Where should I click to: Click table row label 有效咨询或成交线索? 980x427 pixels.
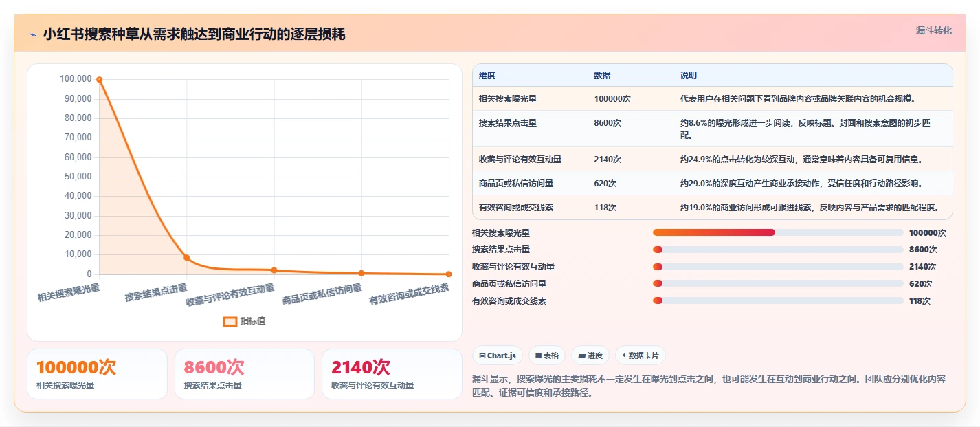pyautogui.click(x=516, y=208)
